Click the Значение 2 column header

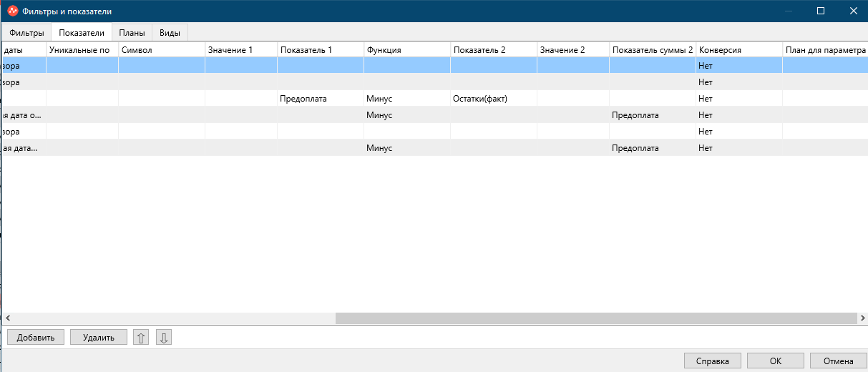click(x=573, y=50)
